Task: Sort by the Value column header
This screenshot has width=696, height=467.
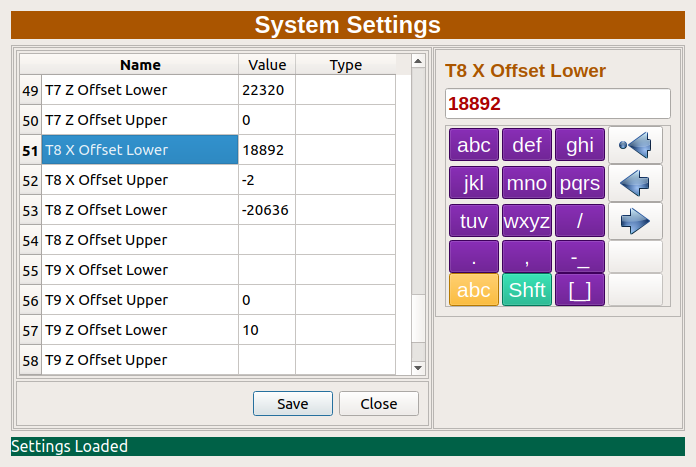Action: [267, 65]
